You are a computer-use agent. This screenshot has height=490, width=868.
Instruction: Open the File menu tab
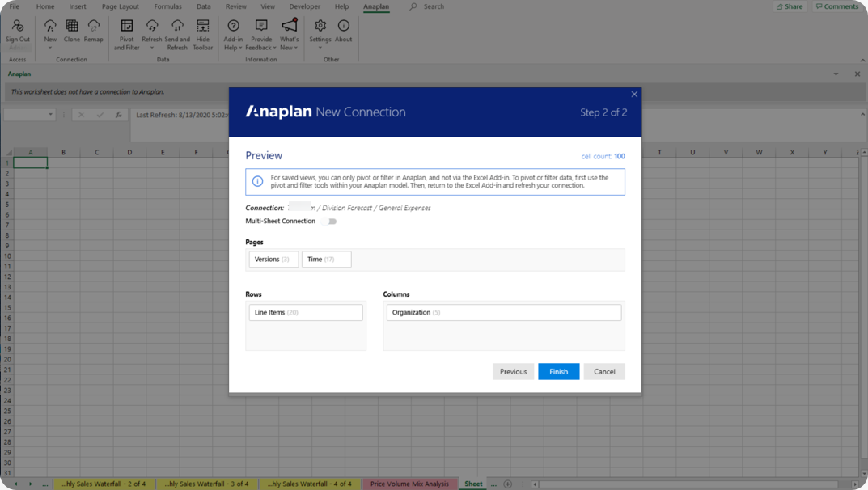(15, 6)
